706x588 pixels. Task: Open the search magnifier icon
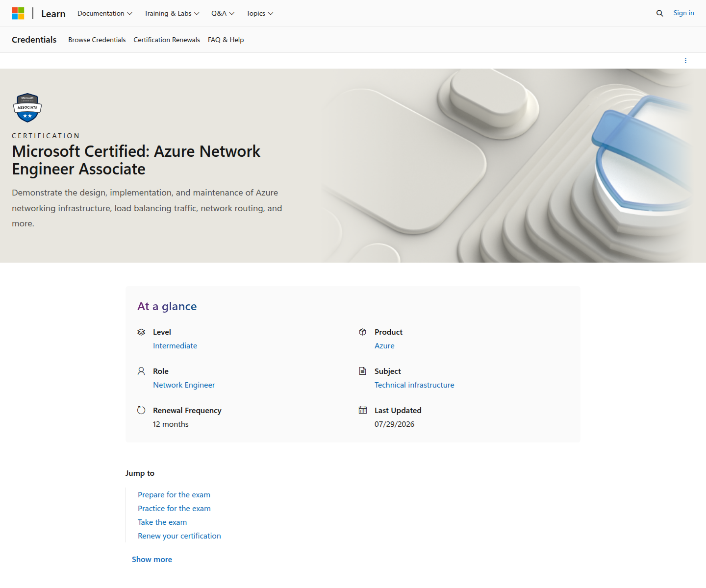pos(660,13)
